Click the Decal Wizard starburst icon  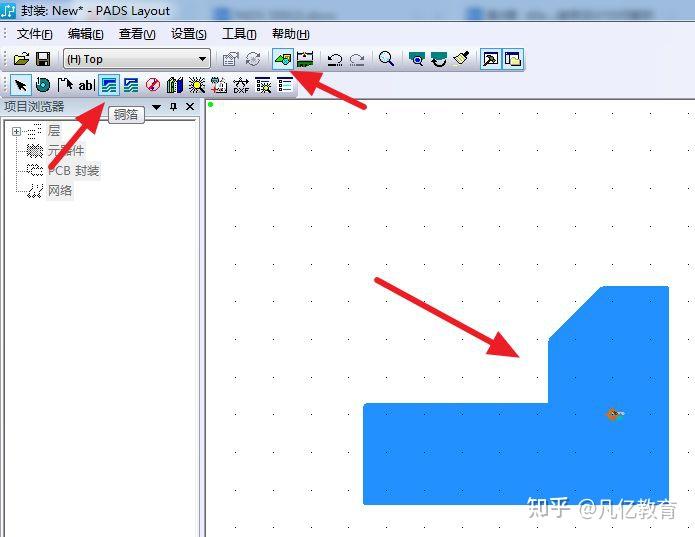pos(197,85)
